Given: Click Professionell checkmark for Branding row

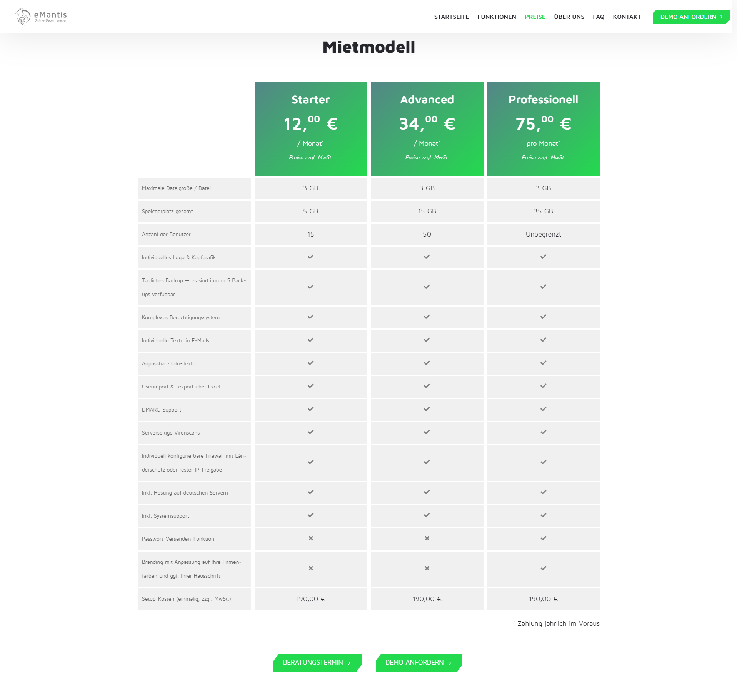Looking at the screenshot, I should click(543, 568).
